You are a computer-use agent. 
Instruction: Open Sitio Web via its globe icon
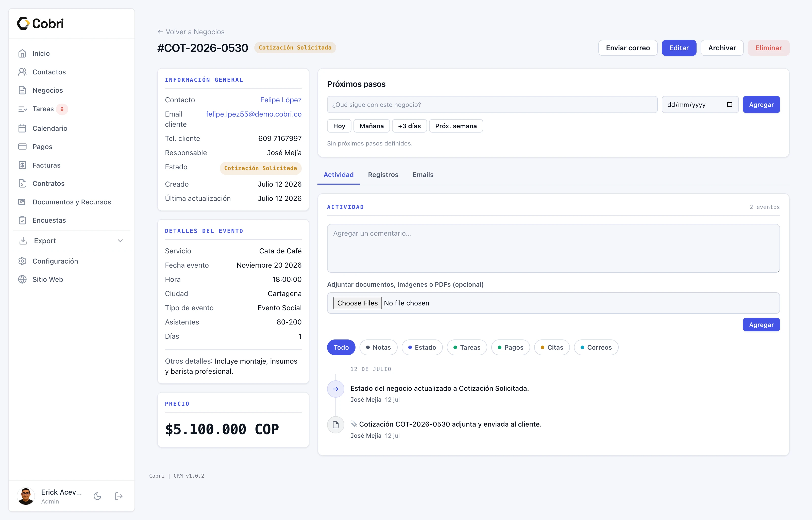(22, 279)
